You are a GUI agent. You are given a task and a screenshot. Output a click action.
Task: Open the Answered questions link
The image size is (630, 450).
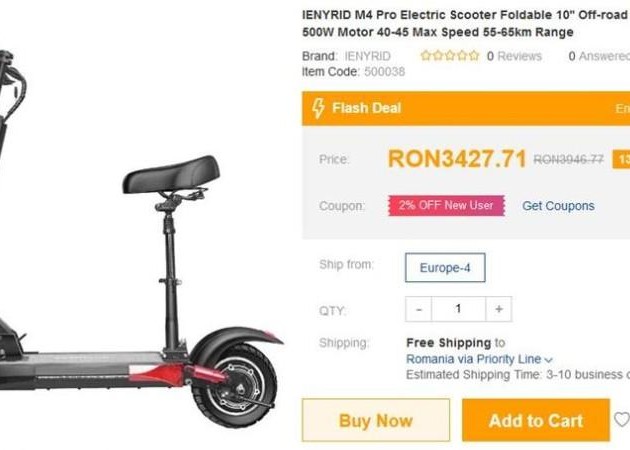(599, 56)
